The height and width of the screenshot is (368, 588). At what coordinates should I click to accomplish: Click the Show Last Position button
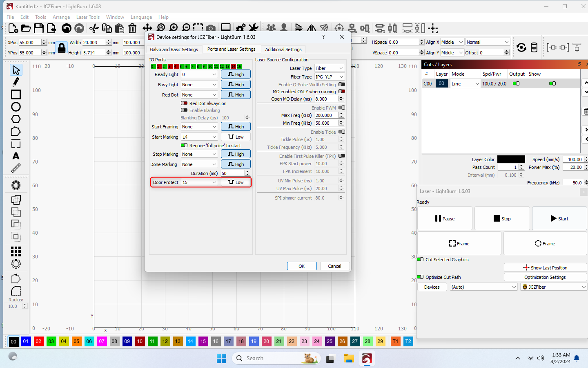click(x=545, y=268)
